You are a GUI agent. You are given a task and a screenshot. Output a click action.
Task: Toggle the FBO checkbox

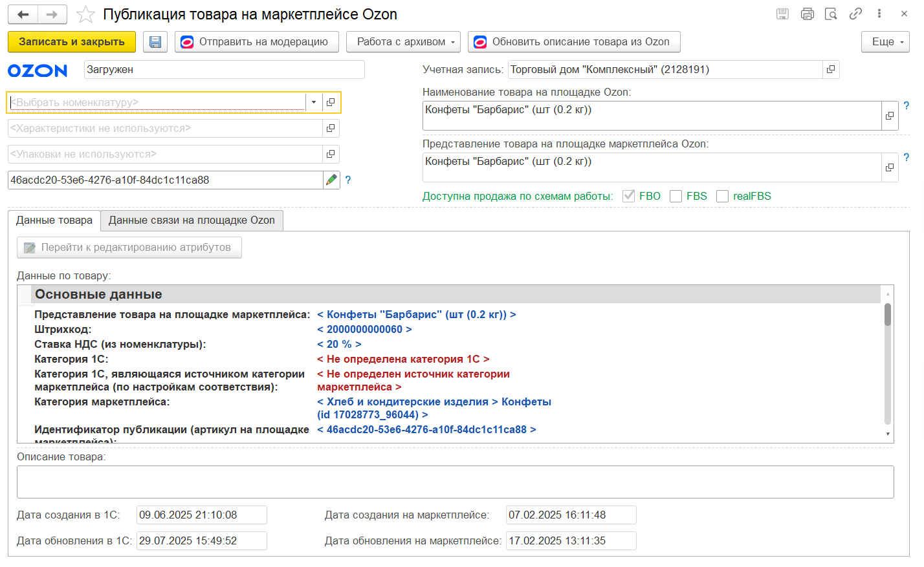tap(628, 196)
